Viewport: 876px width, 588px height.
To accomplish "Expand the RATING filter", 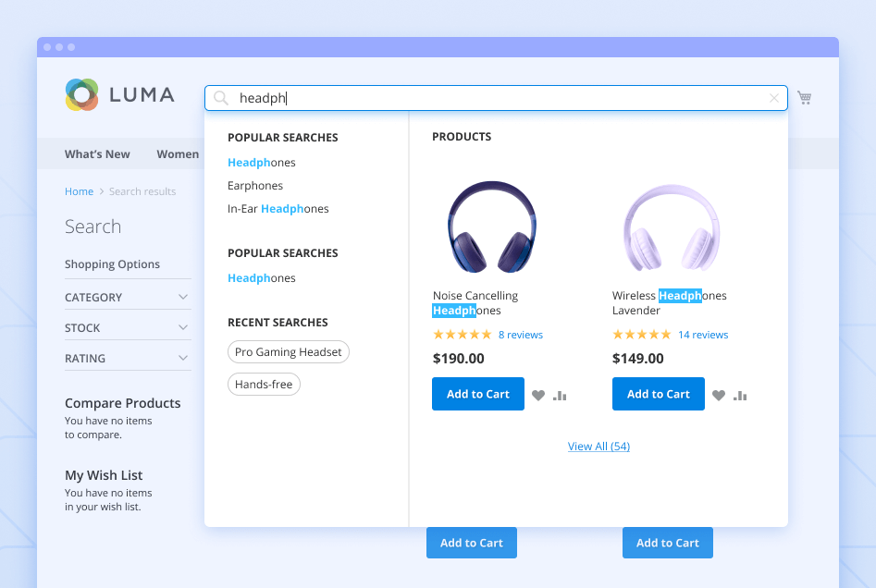I will [x=127, y=358].
